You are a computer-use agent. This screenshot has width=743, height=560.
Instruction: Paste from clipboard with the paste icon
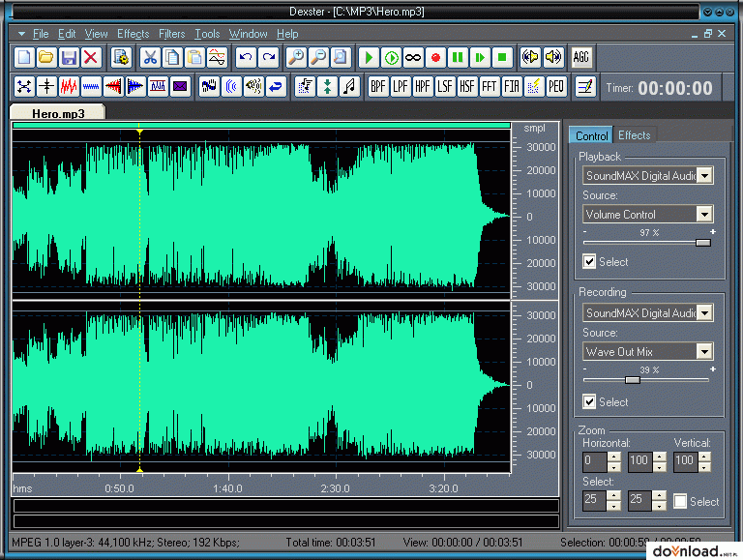coord(194,58)
